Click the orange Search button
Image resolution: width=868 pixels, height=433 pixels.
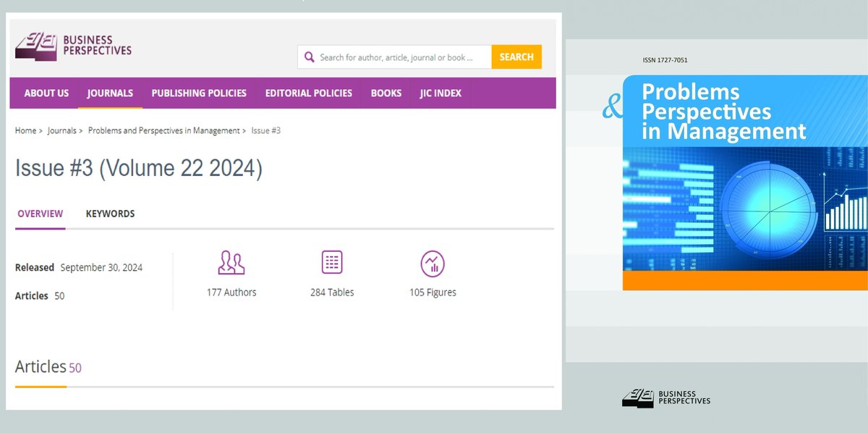click(516, 57)
